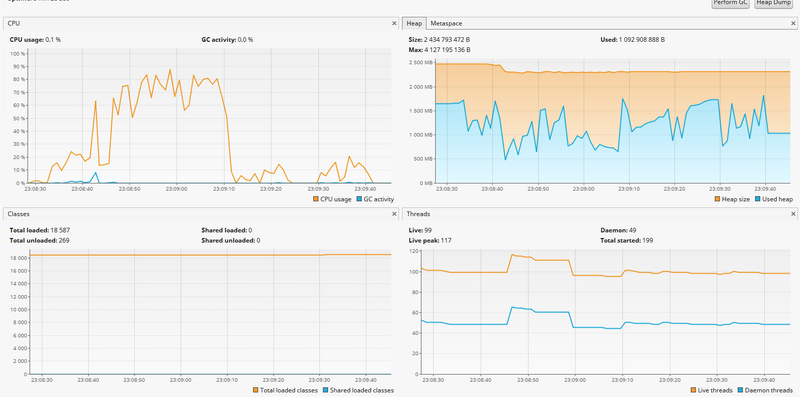Click the Live peak 117 text
The height and width of the screenshot is (397, 800).
430,240
